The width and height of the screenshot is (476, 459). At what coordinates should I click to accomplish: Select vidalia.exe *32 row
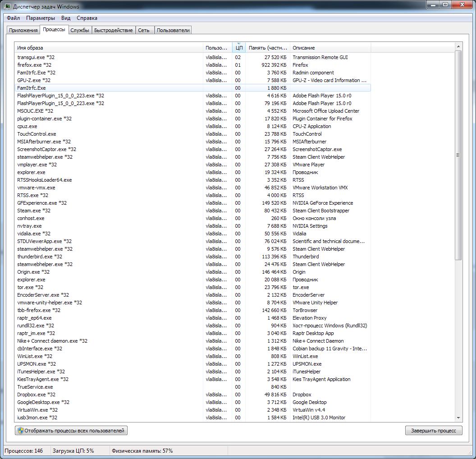pos(193,234)
